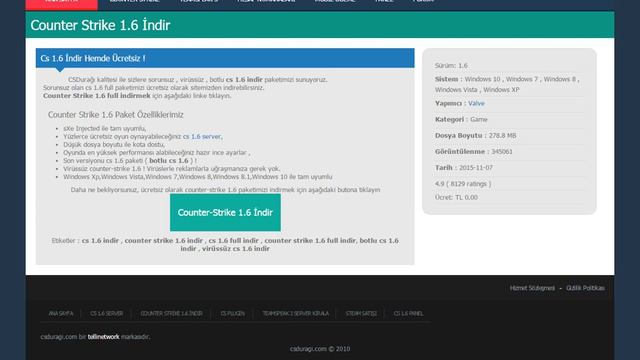
Task: Open STEAM SATIŞI footer menu item
Action: point(361,313)
